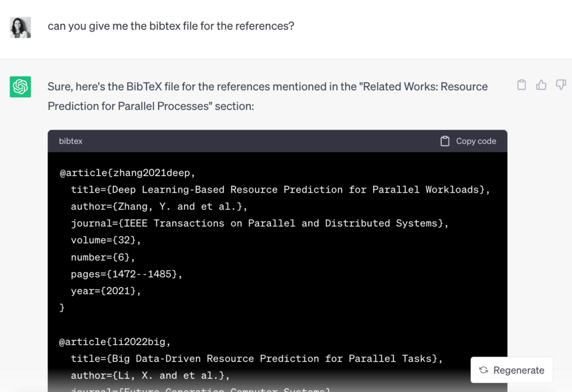Click the Deep Learning-Based Resource Prediction title line
The image size is (572, 392).
click(x=280, y=189)
